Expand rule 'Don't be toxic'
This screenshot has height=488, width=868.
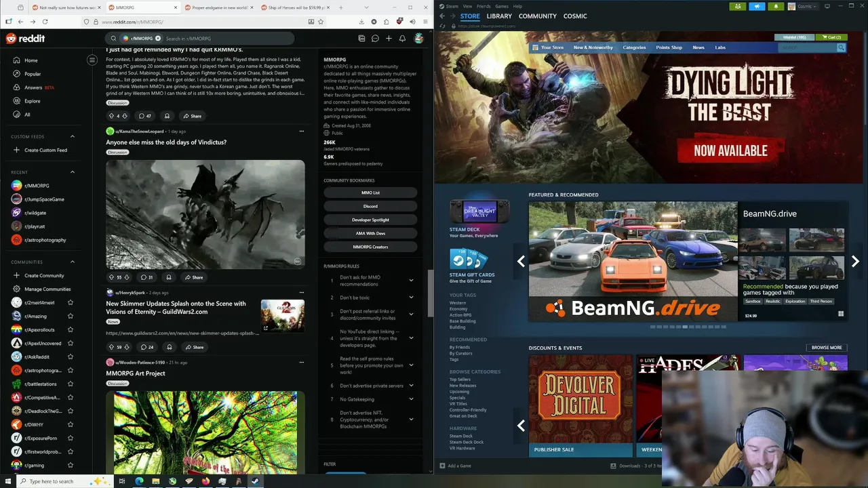(411, 297)
